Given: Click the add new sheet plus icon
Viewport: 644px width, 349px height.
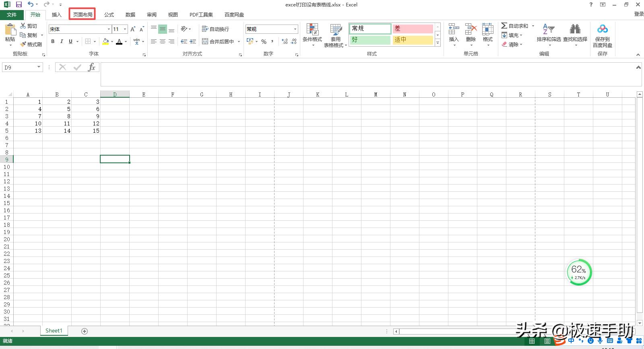Looking at the screenshot, I should (85, 331).
